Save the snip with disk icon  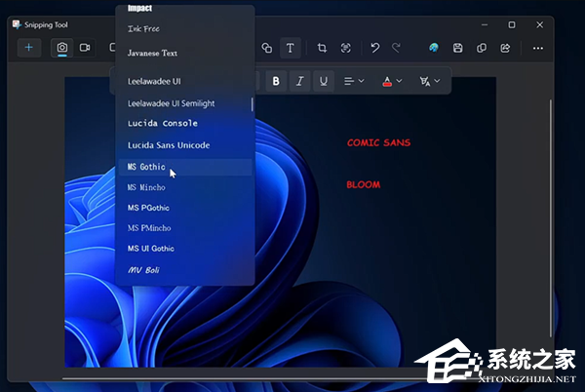459,48
